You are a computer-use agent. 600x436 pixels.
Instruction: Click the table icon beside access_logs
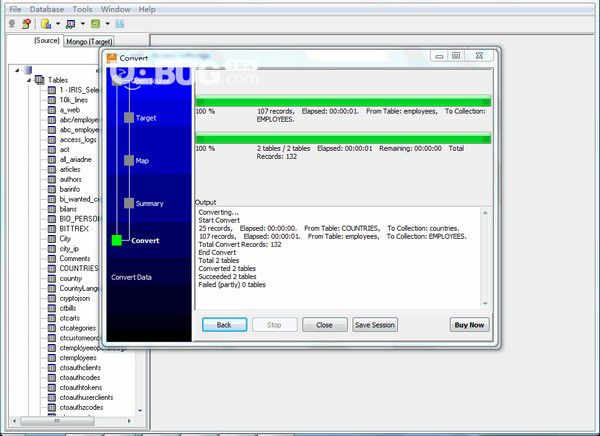(52, 140)
